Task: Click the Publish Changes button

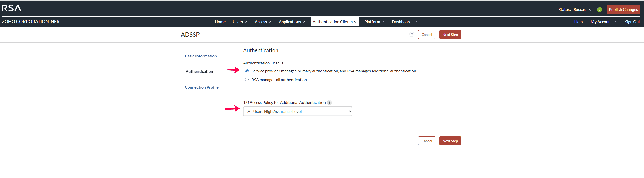Action: 623,10
